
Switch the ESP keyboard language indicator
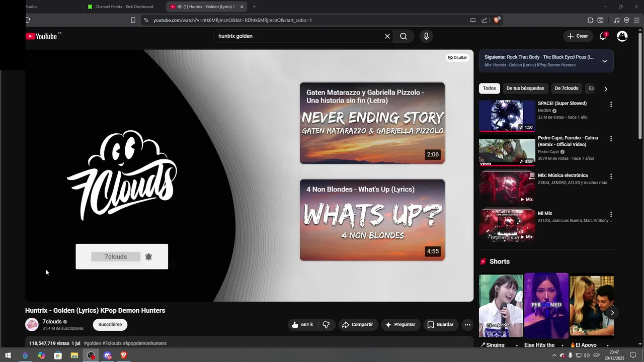pyautogui.click(x=596, y=355)
